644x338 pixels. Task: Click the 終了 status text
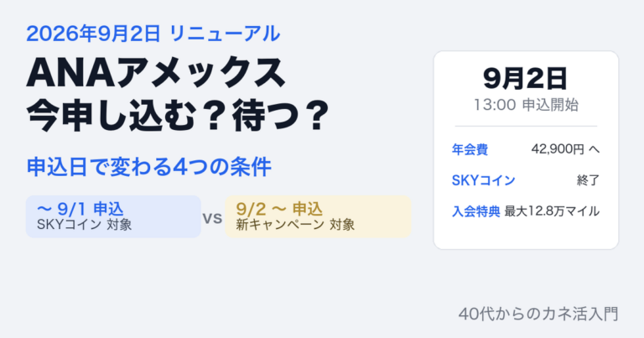pos(588,180)
